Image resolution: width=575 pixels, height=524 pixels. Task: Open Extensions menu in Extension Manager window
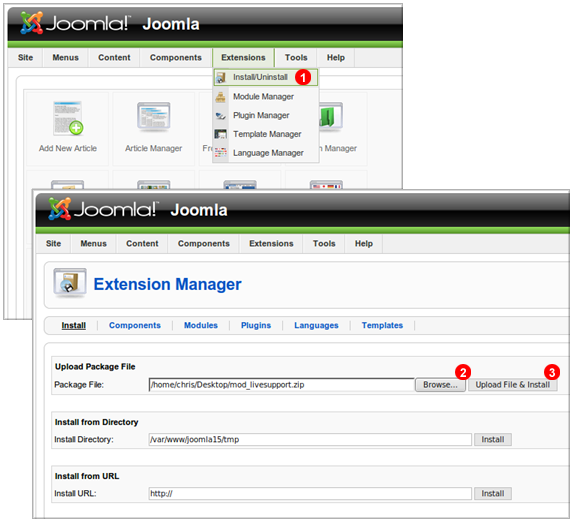pyautogui.click(x=271, y=243)
